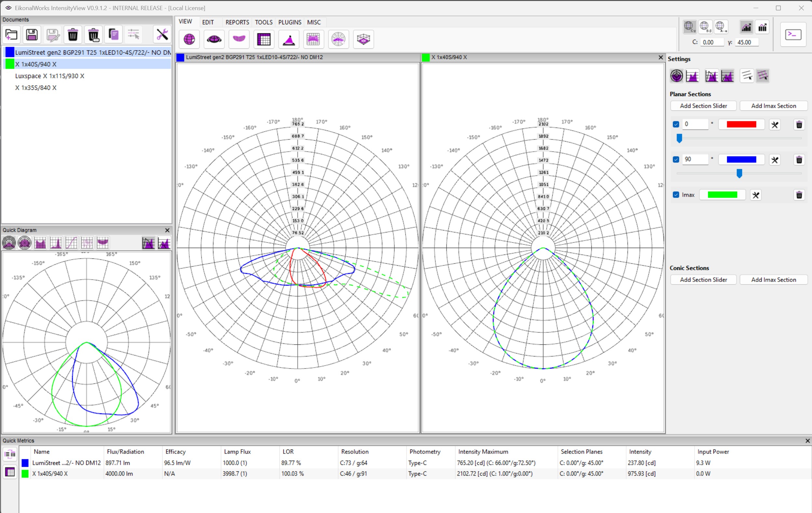This screenshot has height=513, width=812.
Task: Open settings wrench for the 0° section
Action: click(x=775, y=125)
